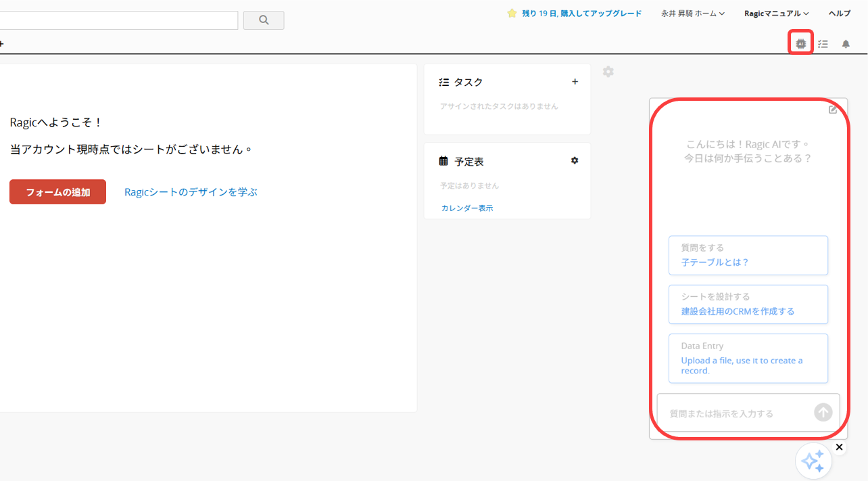Viewport: 868px width, 481px height.
Task: Open the カレンダー表示 link
Action: (467, 208)
